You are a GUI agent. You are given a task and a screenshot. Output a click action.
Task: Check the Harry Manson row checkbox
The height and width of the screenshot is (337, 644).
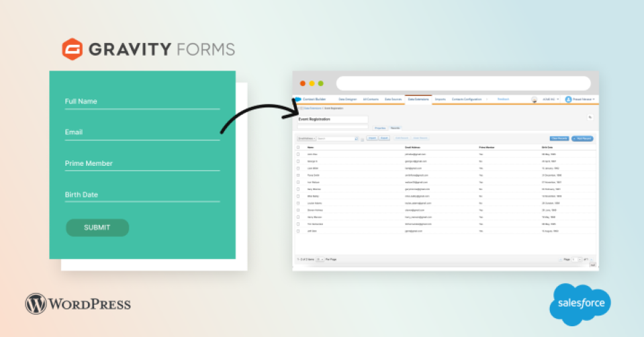[298, 217]
